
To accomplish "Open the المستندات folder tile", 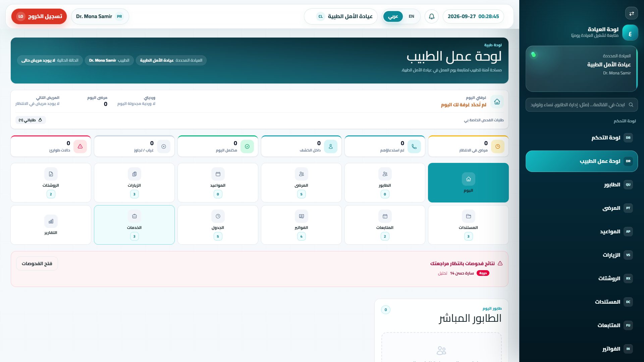I will [468, 225].
